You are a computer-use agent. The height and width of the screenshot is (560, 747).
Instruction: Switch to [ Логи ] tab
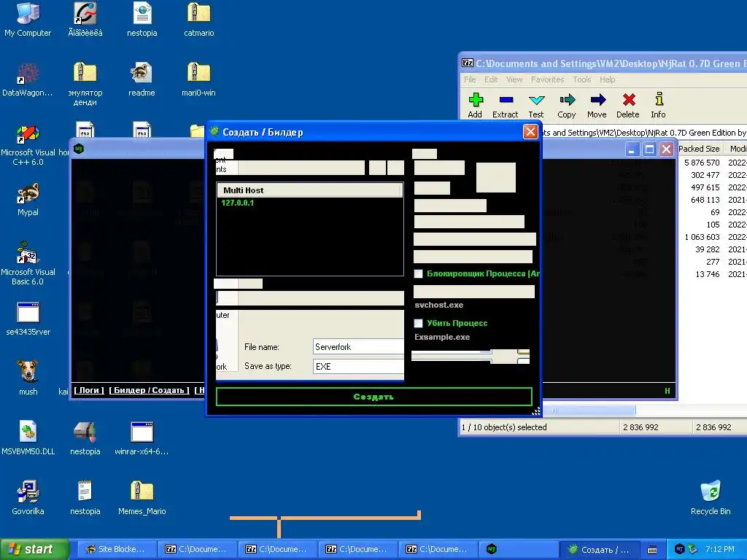coord(88,390)
